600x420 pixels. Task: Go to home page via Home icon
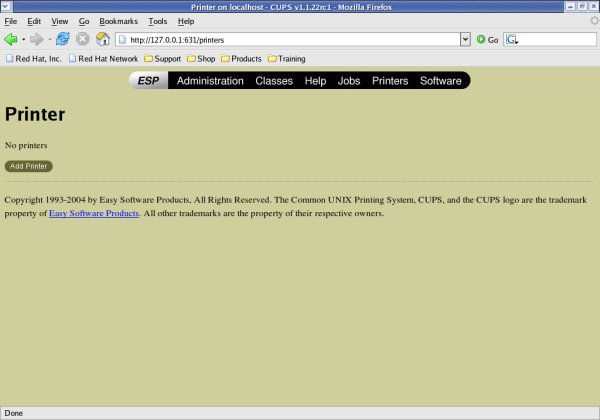pyautogui.click(x=102, y=39)
